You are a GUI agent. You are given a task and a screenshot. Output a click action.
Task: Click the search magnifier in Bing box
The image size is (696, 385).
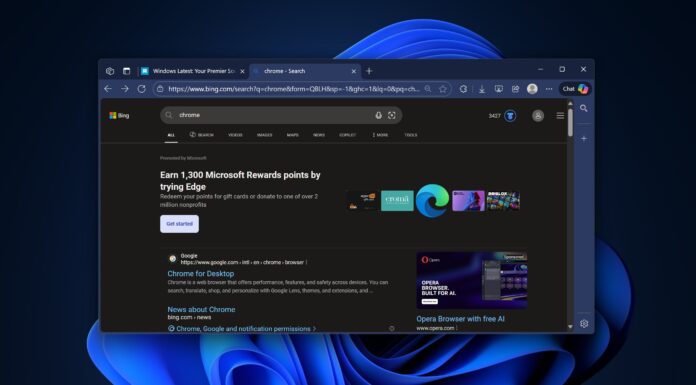pos(169,115)
